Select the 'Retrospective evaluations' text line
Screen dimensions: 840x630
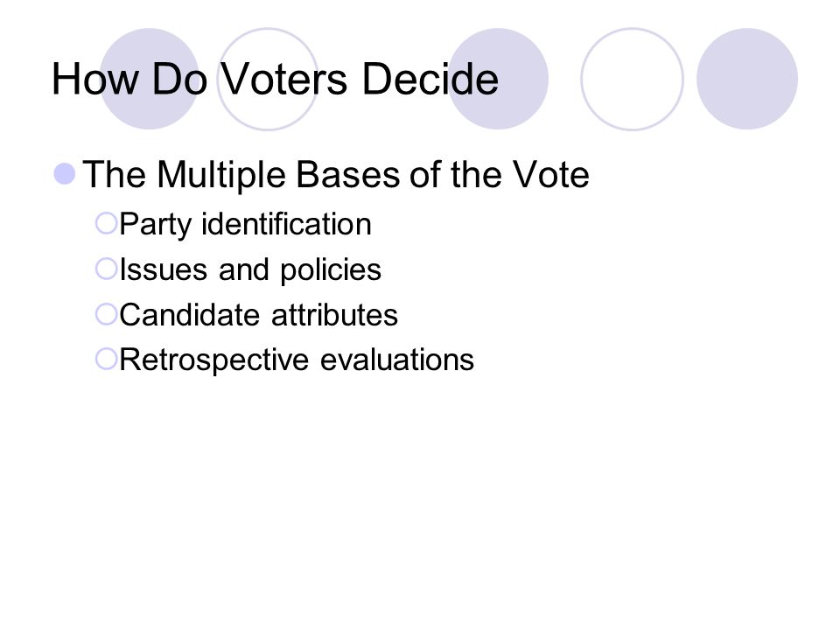point(297,360)
